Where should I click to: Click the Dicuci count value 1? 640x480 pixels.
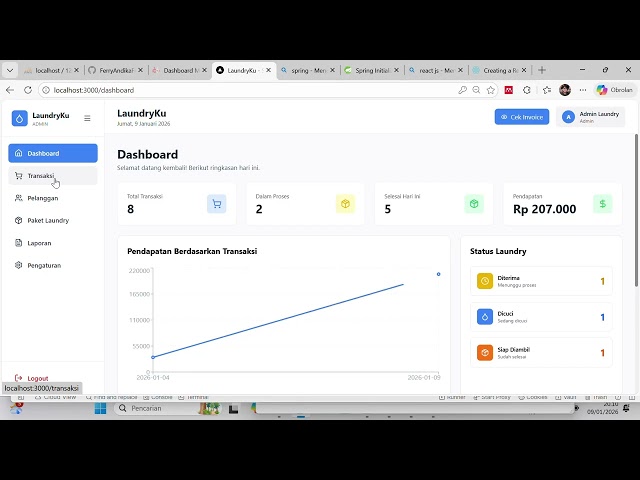coord(602,317)
